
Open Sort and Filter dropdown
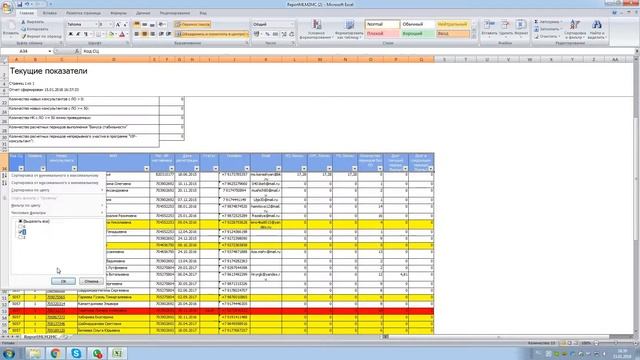(x=575, y=29)
